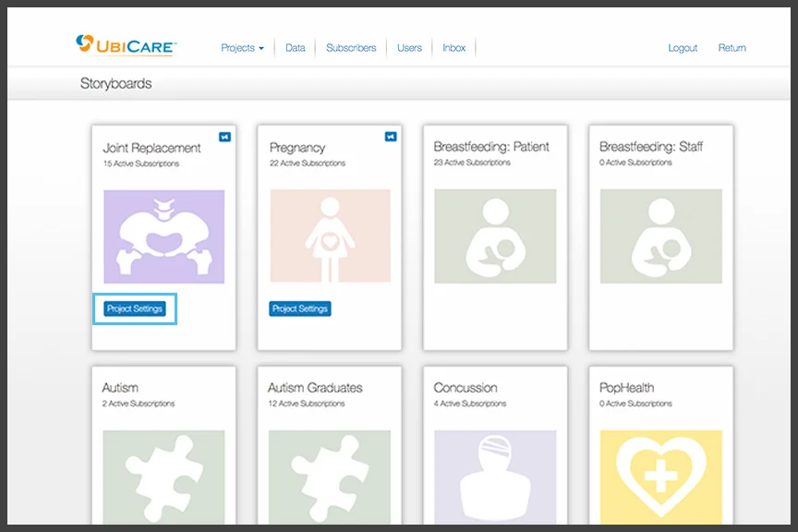Select the Autism Graduates puzzle image
The height and width of the screenshot is (532, 798).
(x=330, y=477)
